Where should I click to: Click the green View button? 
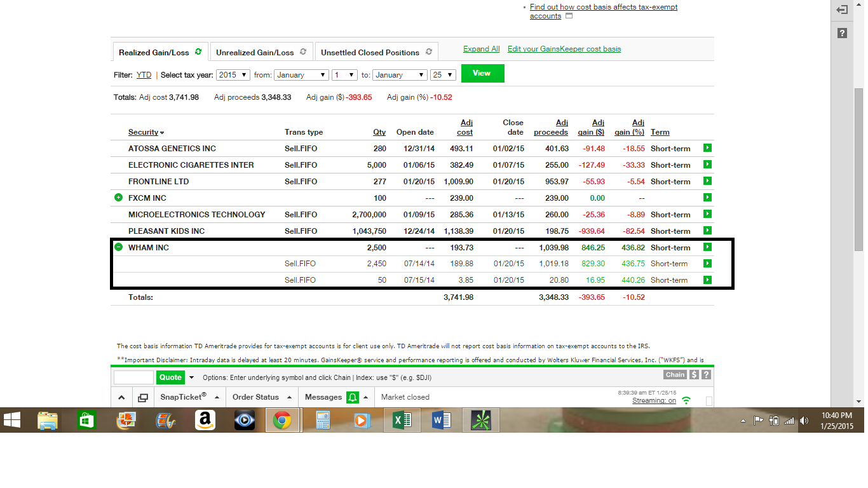point(482,74)
